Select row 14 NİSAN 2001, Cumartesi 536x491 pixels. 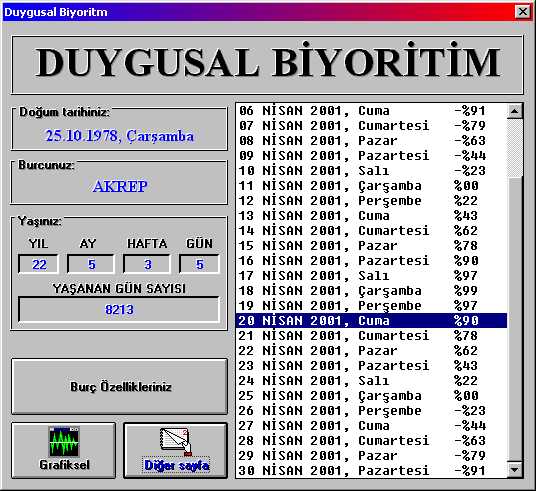pos(372,231)
